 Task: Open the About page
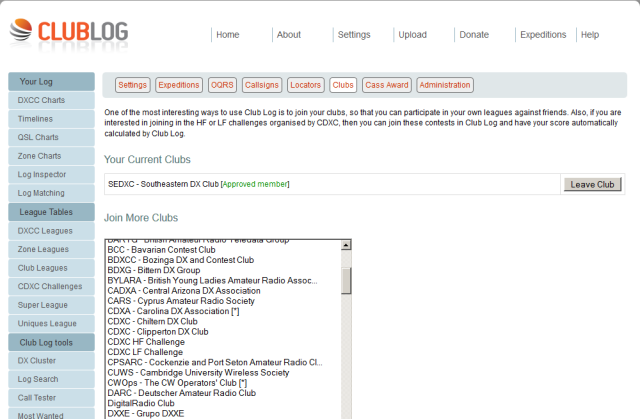289,35
